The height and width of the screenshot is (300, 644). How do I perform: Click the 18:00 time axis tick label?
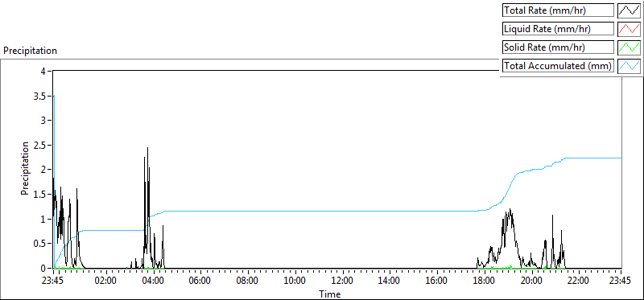pos(485,282)
